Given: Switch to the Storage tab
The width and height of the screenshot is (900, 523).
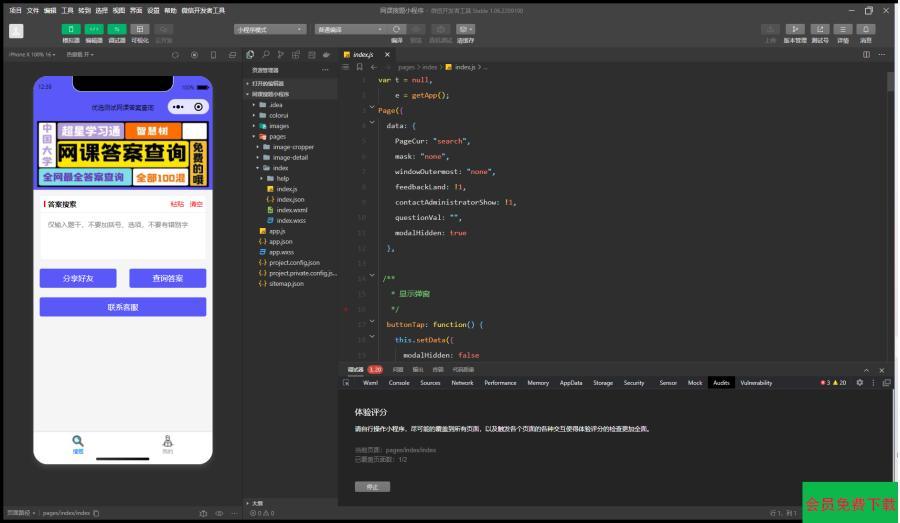Looking at the screenshot, I should point(603,383).
